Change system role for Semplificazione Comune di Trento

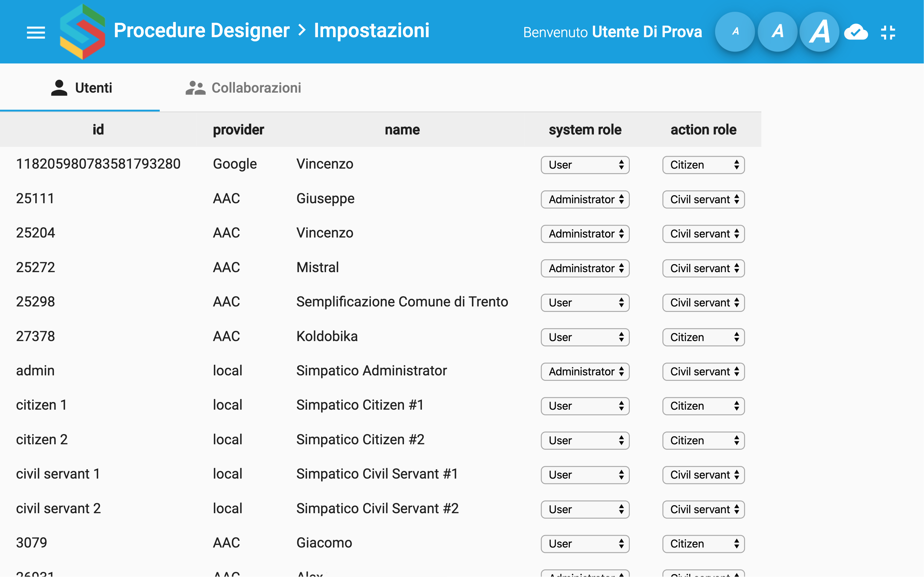tap(585, 303)
